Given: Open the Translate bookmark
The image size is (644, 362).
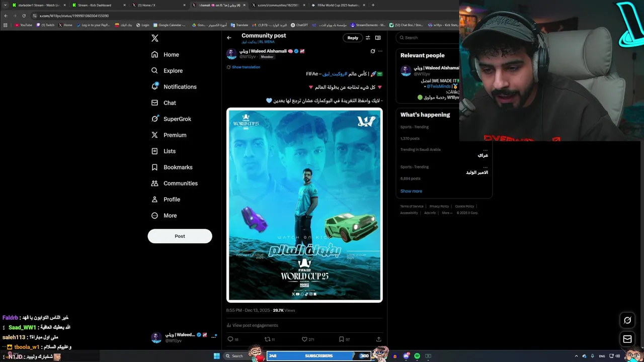Looking at the screenshot, I should (239, 25).
